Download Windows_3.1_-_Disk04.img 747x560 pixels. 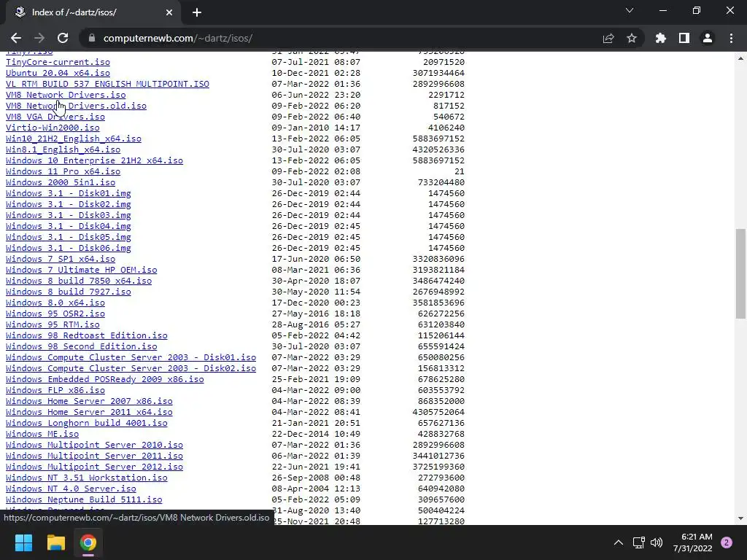pos(68,226)
